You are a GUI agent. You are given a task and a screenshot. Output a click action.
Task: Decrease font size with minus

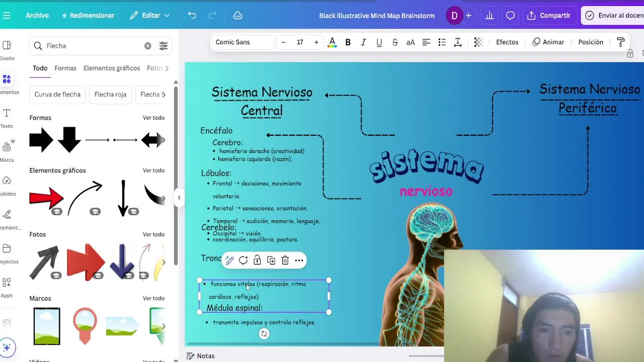tap(284, 42)
